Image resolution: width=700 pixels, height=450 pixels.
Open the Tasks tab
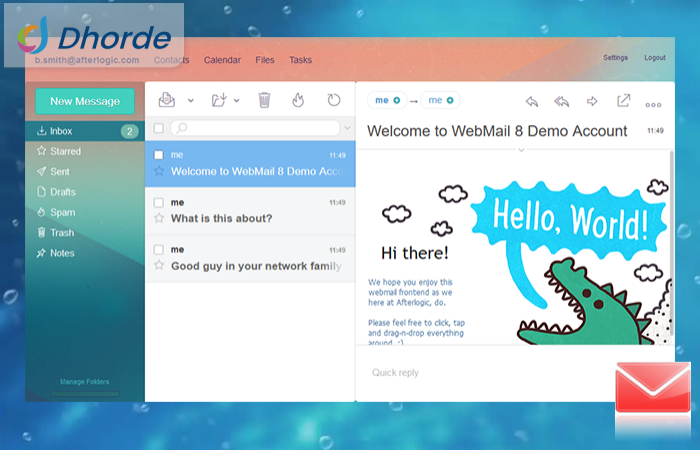[300, 60]
